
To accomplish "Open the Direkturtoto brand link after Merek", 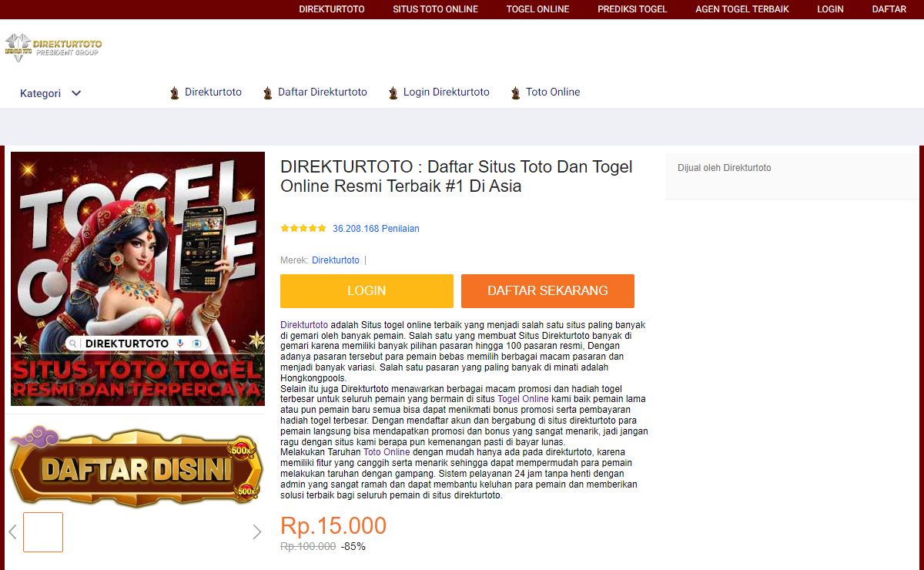I will coord(336,260).
